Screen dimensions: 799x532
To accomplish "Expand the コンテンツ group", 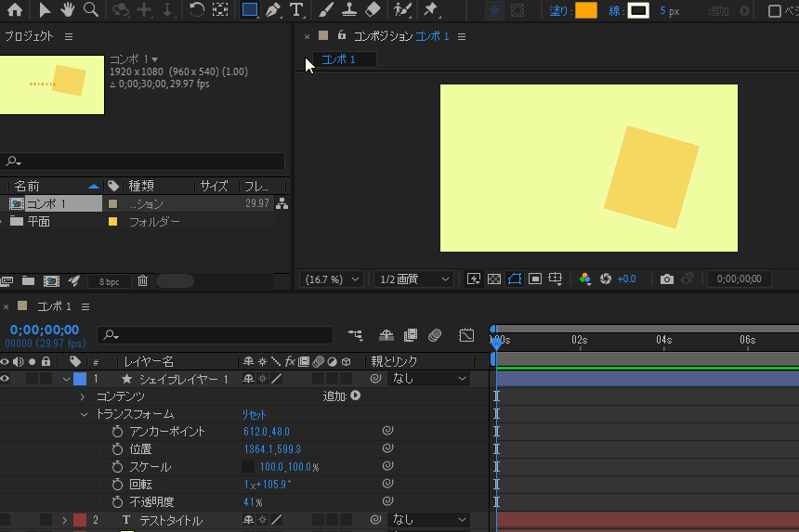I will [x=83, y=396].
